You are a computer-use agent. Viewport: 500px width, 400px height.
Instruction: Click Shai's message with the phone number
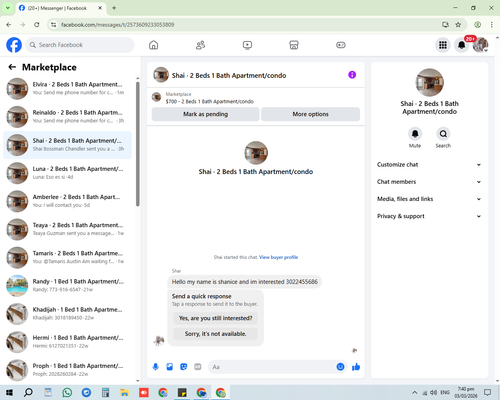(245, 282)
